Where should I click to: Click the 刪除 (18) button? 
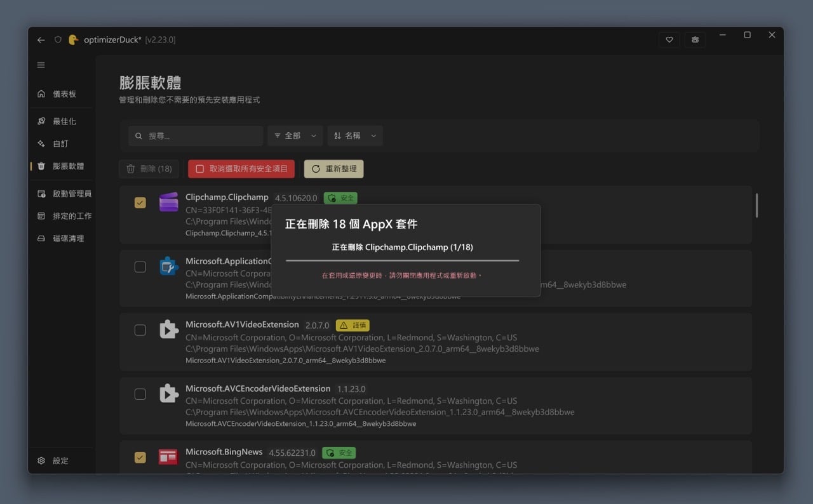(x=149, y=169)
